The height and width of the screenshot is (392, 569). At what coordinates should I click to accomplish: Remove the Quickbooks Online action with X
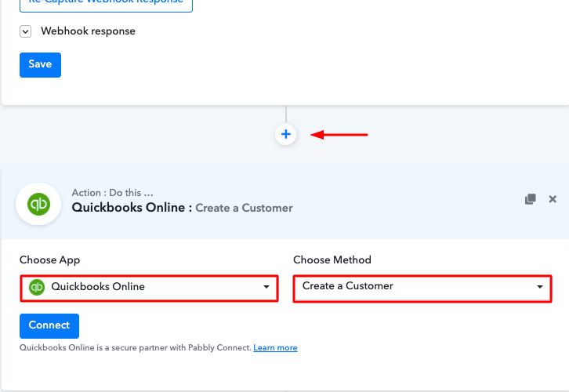point(553,199)
